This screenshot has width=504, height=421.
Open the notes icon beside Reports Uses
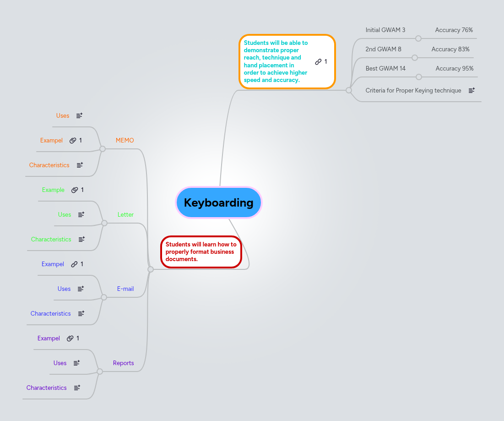(x=76, y=363)
